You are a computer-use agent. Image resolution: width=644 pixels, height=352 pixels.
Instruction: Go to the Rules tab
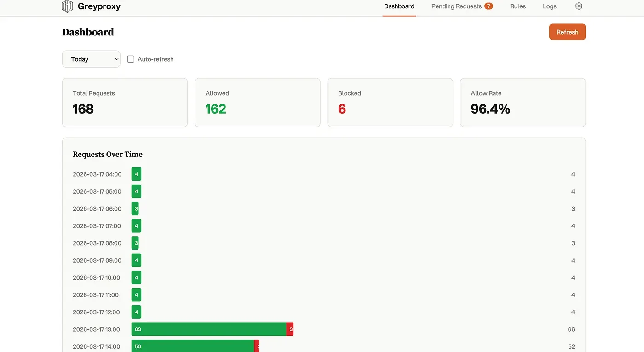[517, 6]
